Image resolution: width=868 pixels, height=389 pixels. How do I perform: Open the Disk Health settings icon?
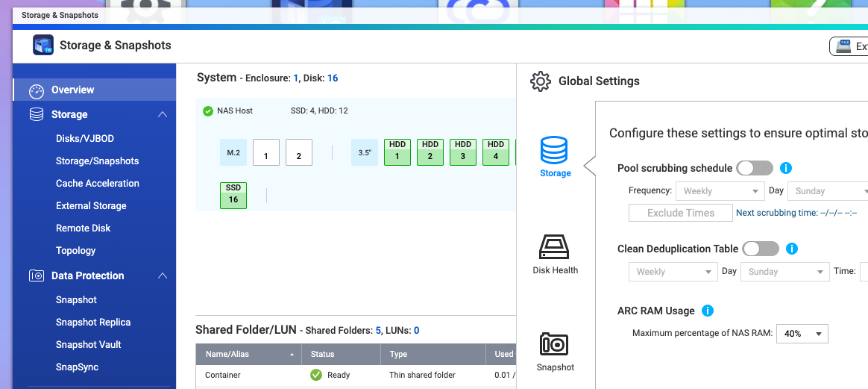click(555, 247)
